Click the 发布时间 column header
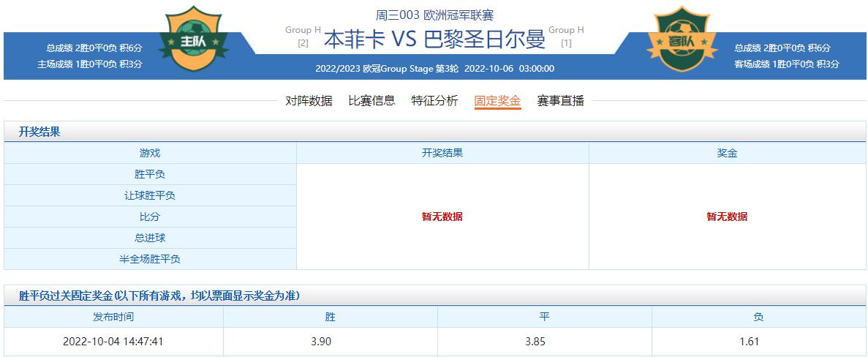 click(x=113, y=317)
